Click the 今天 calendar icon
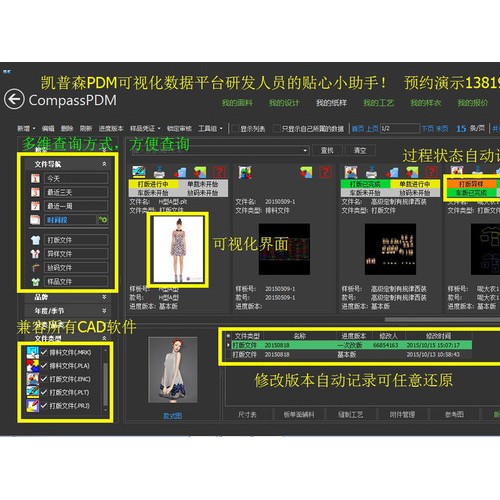This screenshot has height=500, width=500. point(35,178)
